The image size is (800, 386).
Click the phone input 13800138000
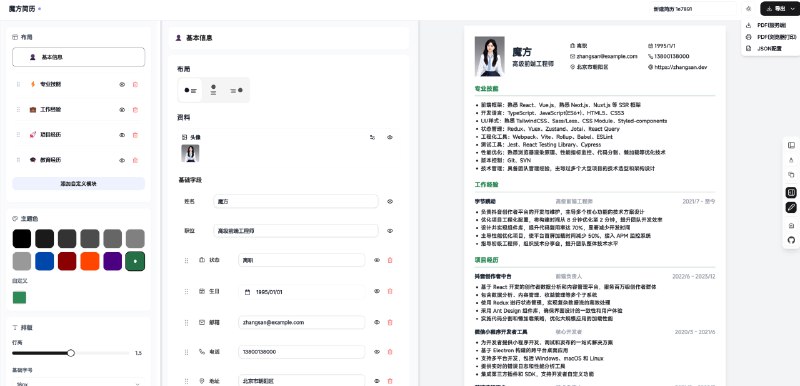click(x=302, y=352)
